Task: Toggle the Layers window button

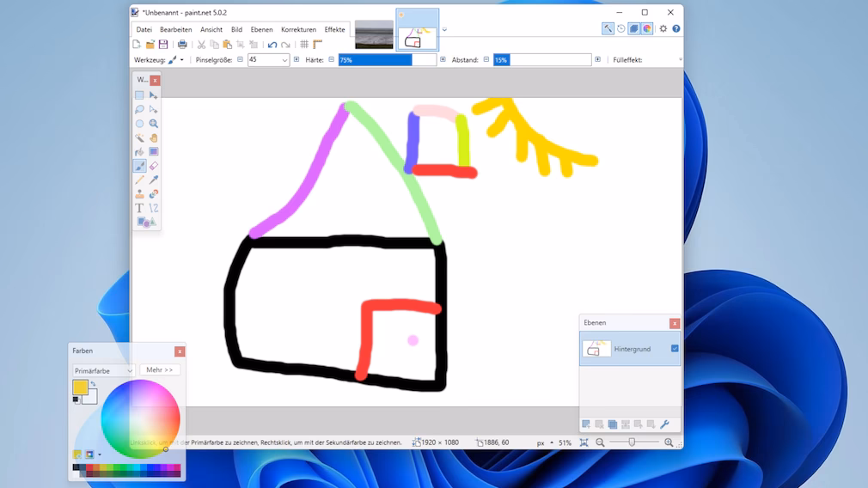Action: pyautogui.click(x=634, y=28)
